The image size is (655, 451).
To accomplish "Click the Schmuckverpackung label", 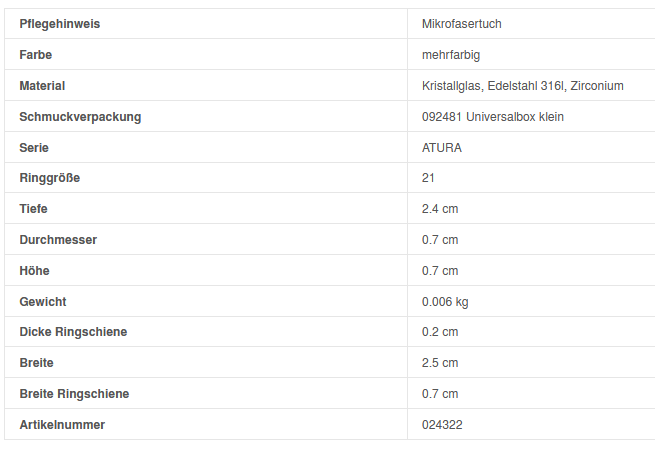I will point(80,117).
